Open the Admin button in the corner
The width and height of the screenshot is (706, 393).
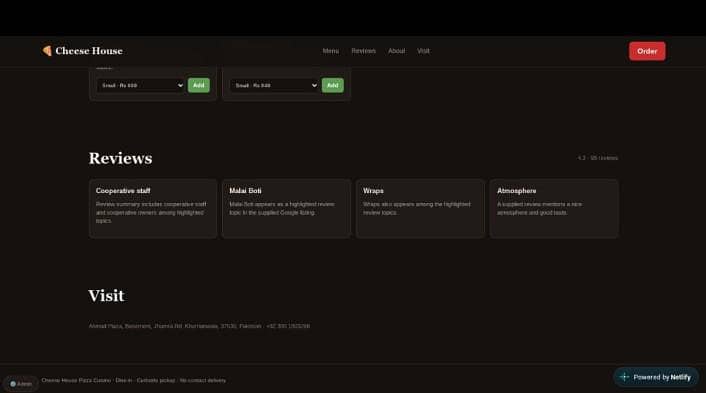tap(21, 384)
